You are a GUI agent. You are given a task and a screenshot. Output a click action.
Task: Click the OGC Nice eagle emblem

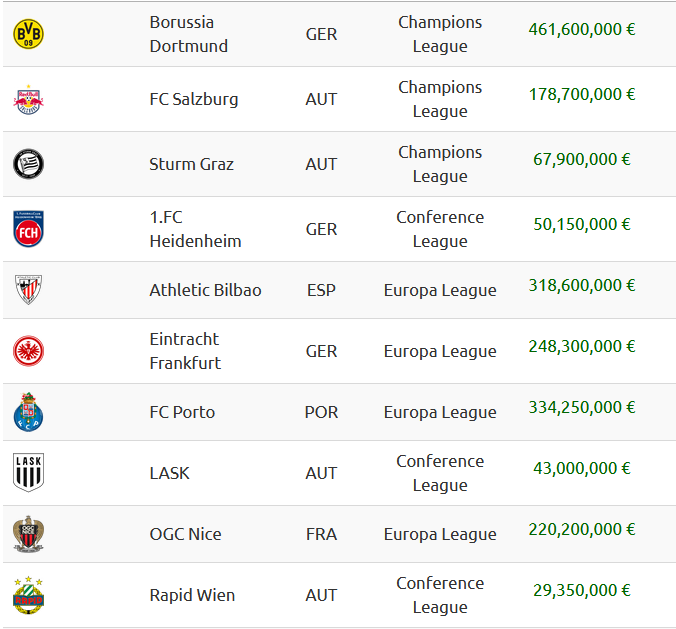[x=28, y=534]
